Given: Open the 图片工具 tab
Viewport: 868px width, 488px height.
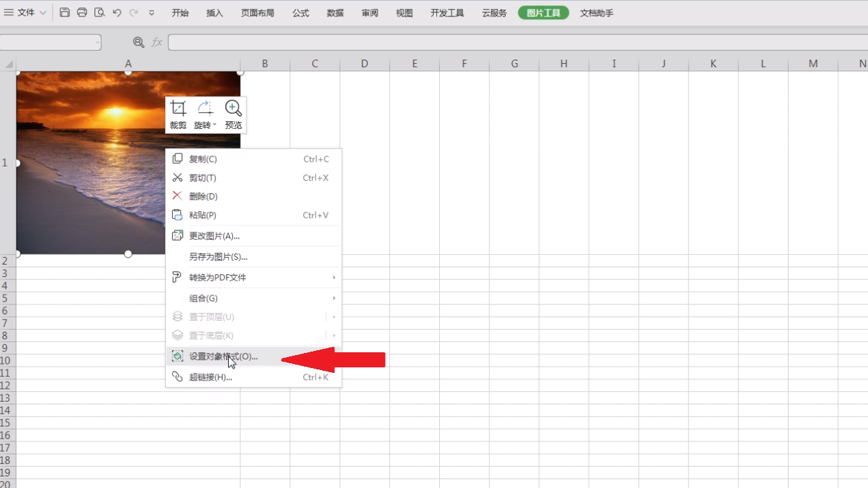Looking at the screenshot, I should [x=543, y=13].
